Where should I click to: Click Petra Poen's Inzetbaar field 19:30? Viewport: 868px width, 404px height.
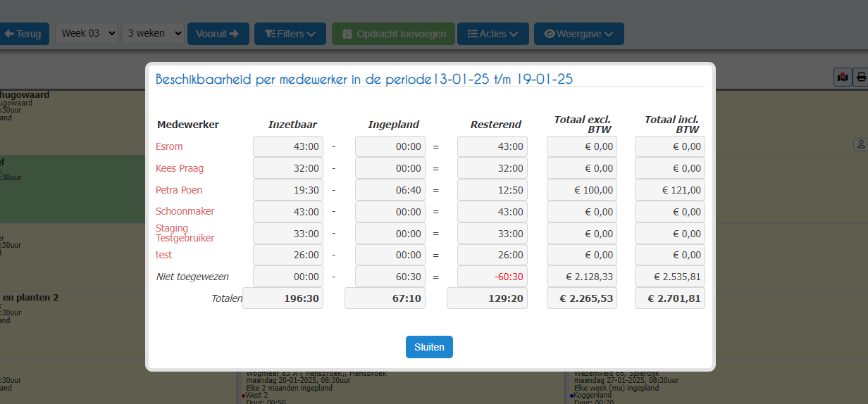288,190
